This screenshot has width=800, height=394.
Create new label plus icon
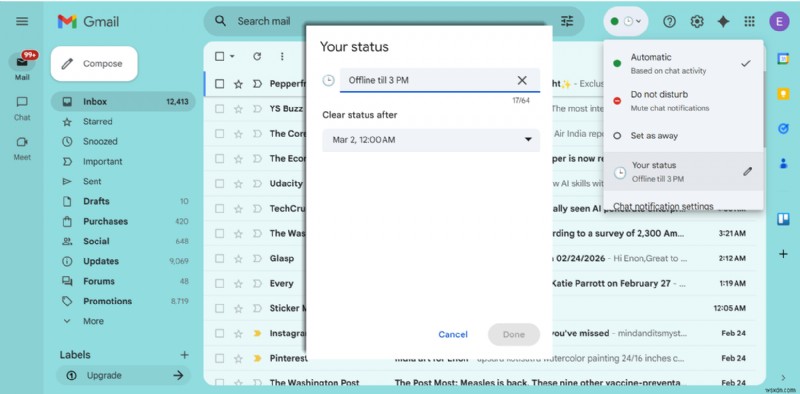coord(184,355)
